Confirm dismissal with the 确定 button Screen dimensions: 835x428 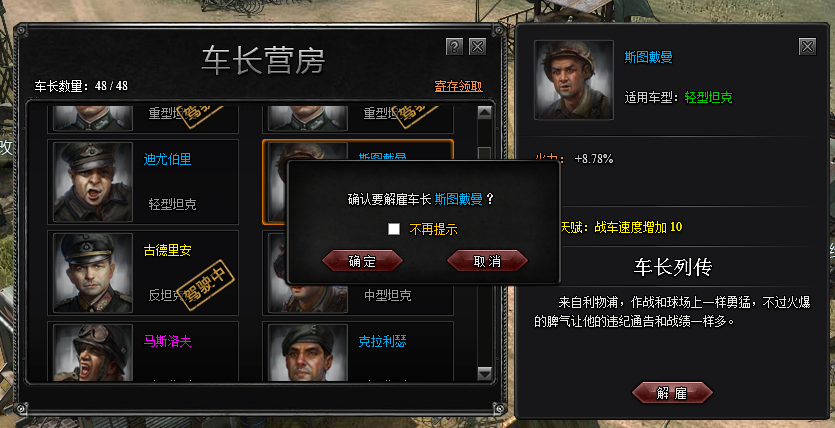click(362, 261)
